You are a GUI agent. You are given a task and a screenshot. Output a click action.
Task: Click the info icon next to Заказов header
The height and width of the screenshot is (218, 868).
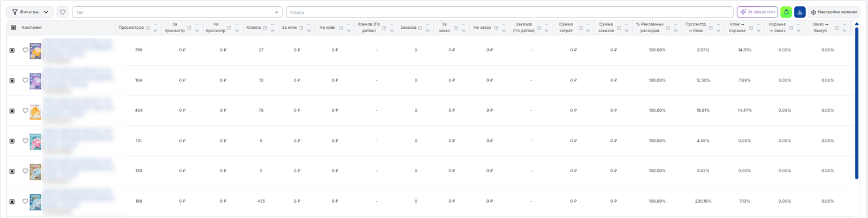tap(420, 27)
